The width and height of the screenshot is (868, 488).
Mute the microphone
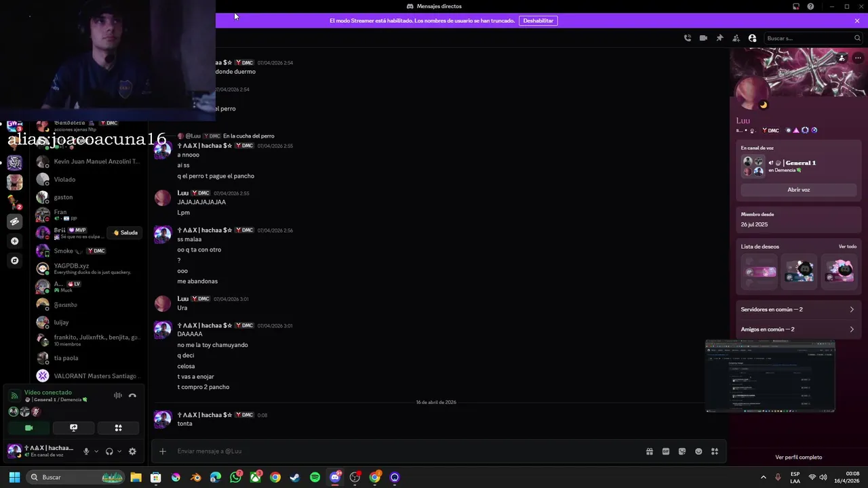(86, 451)
